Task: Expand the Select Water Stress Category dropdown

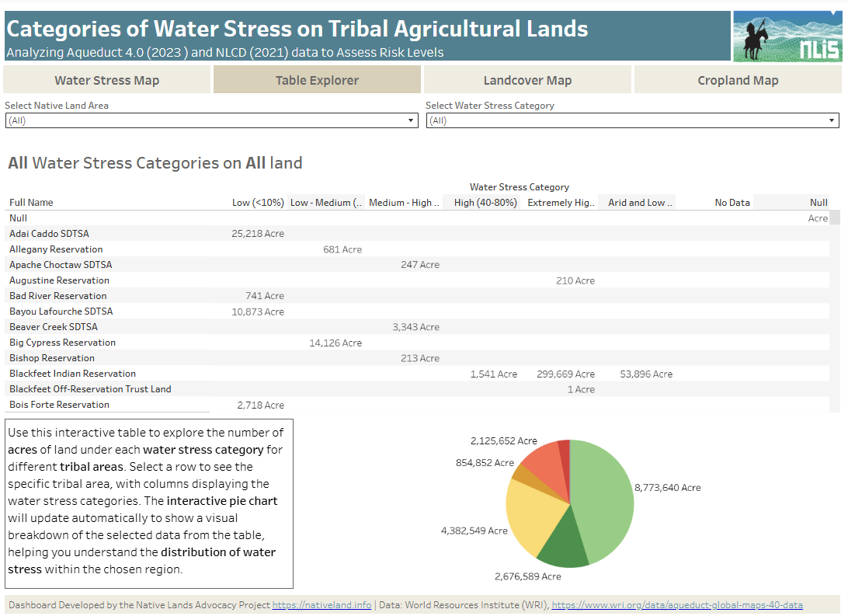Action: tap(632, 120)
